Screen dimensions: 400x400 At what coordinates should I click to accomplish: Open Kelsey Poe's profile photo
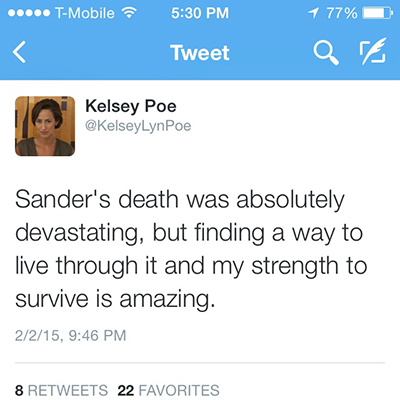tap(45, 126)
